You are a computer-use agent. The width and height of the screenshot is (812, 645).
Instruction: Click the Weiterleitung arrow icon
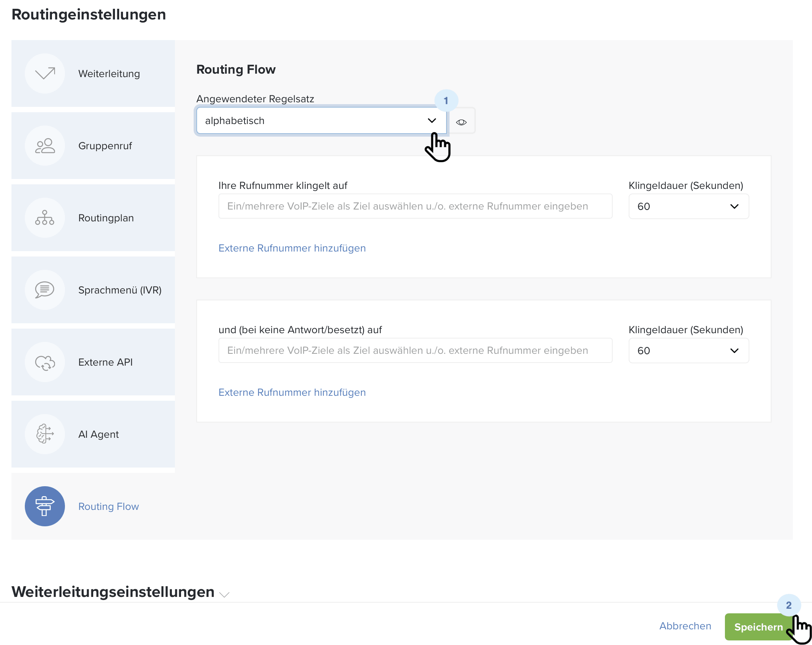[x=45, y=73]
